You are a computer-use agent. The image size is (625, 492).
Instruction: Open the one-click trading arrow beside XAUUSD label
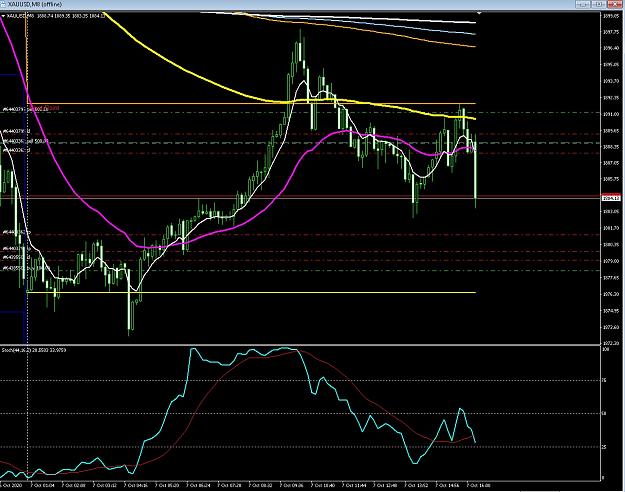coord(3,16)
